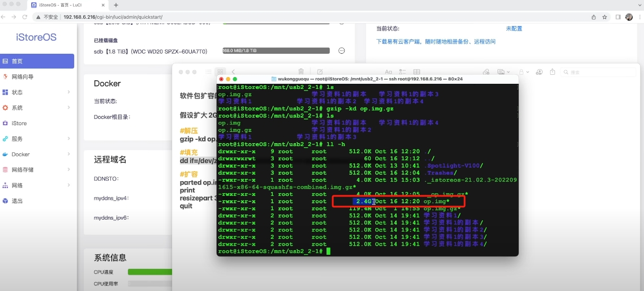This screenshot has width=644, height=291.
Task: Click the CPU使用率 bar
Action: pyautogui.click(x=150, y=284)
